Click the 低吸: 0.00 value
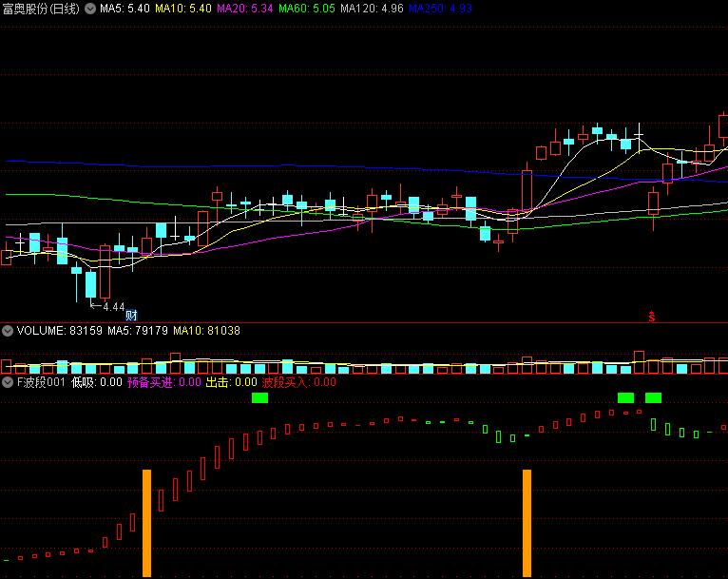This screenshot has width=728, height=579. click(97, 382)
